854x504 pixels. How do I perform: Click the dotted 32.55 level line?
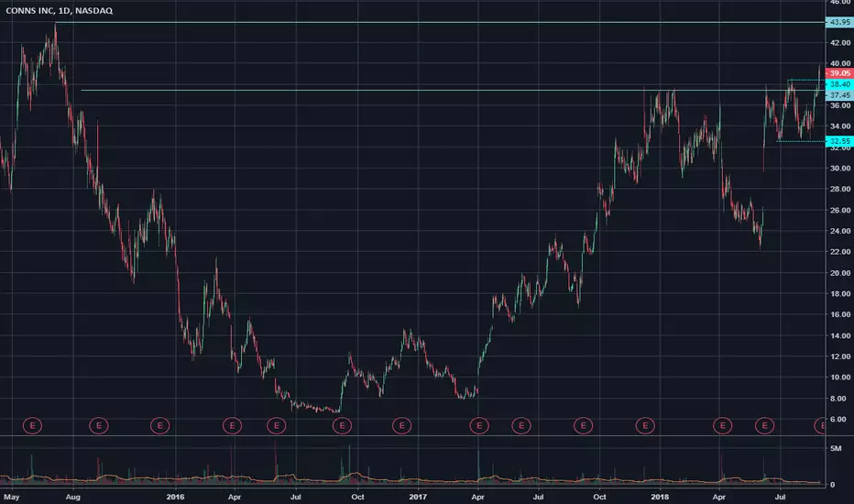point(801,141)
